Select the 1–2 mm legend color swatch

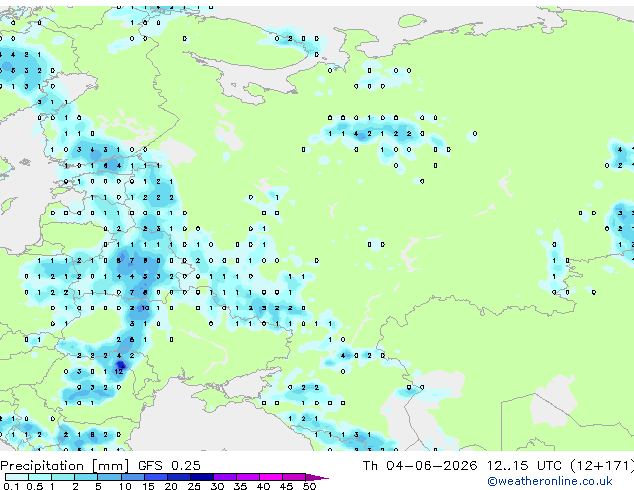pos(63,477)
